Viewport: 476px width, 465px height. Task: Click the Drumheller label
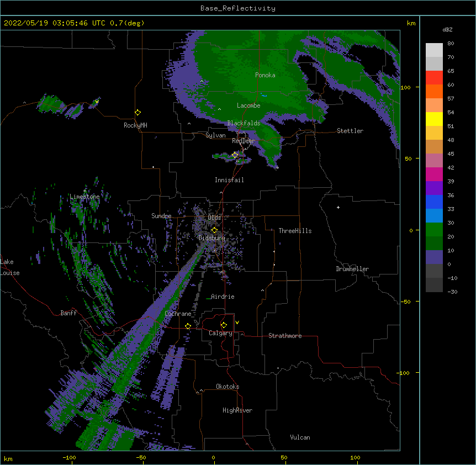(352, 269)
